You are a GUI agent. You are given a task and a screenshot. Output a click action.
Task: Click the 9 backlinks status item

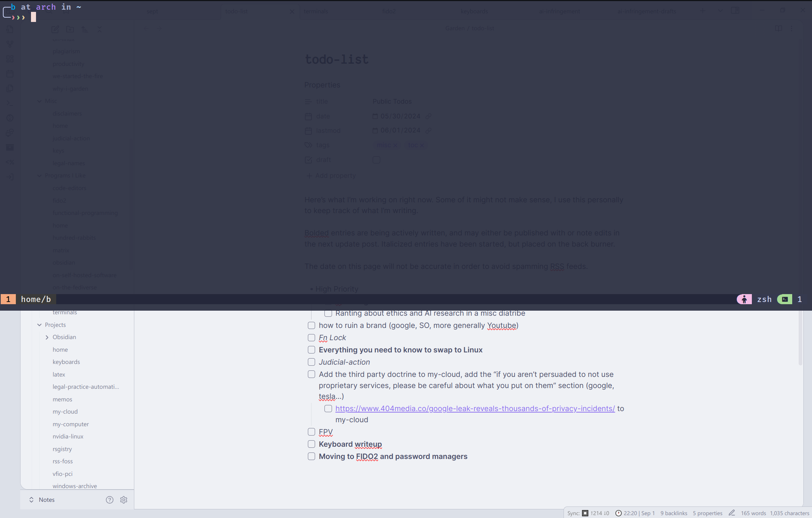tap(674, 513)
